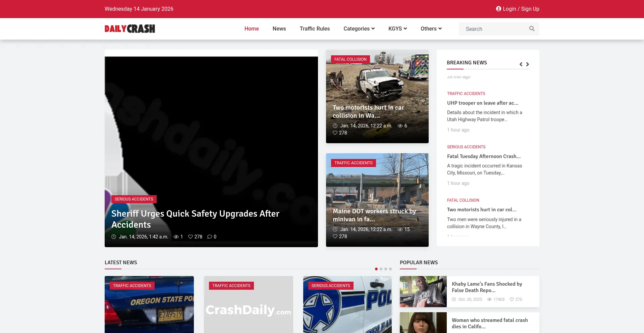Click the clock icon on the Sheriff article
This screenshot has width=644, height=333.
coord(113,236)
